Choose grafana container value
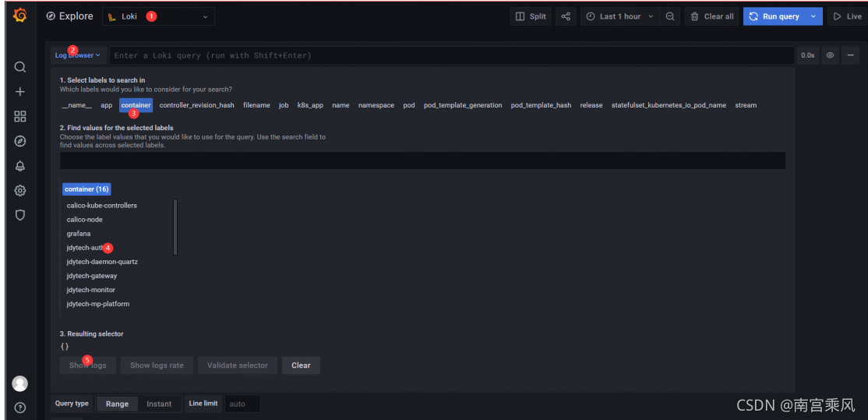The width and height of the screenshot is (868, 420). (79, 234)
